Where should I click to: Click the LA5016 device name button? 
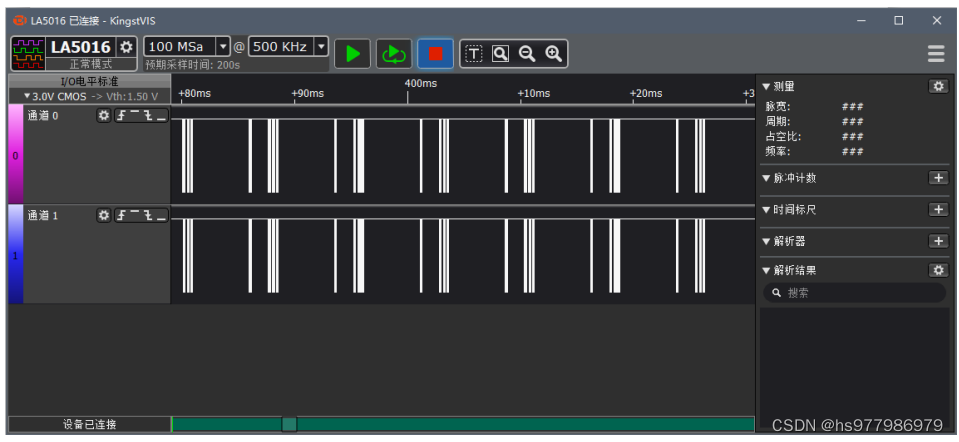81,47
